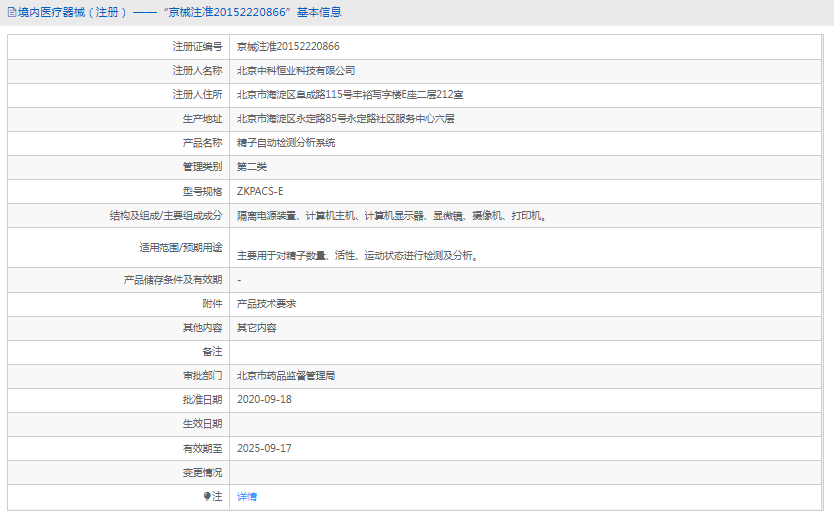The width and height of the screenshot is (834, 516).
Task: Click the 型号规格 label
Action: point(202,192)
